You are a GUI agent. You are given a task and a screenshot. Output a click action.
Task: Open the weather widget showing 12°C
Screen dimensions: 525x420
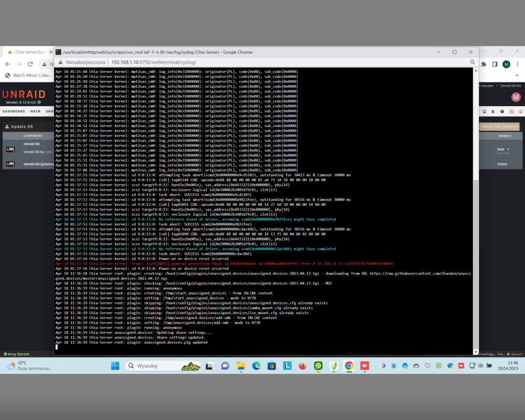[29, 365]
